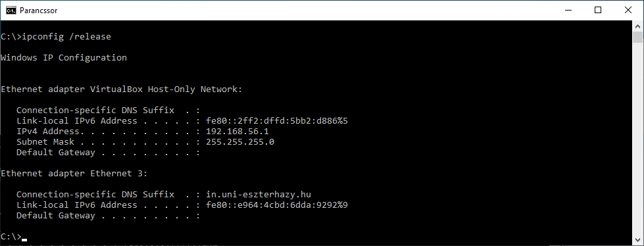Screen dimensions: 644x246
Task: Click the 'Windows IP Configuration' line
Action: [x=64, y=58]
